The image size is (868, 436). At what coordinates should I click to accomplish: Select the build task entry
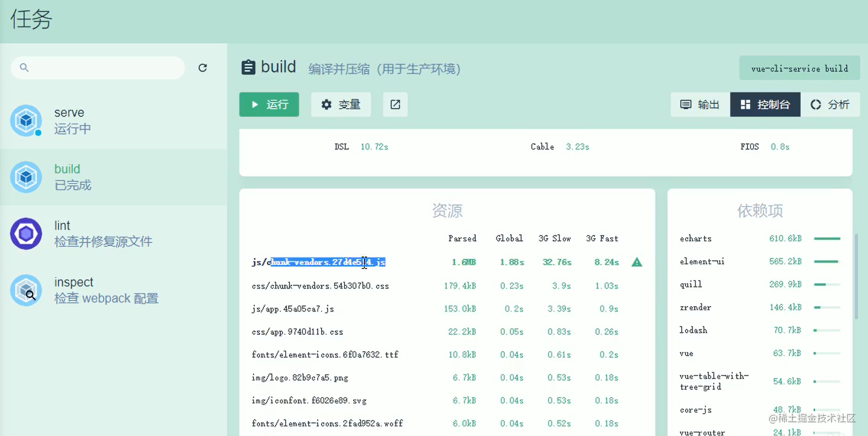(114, 177)
